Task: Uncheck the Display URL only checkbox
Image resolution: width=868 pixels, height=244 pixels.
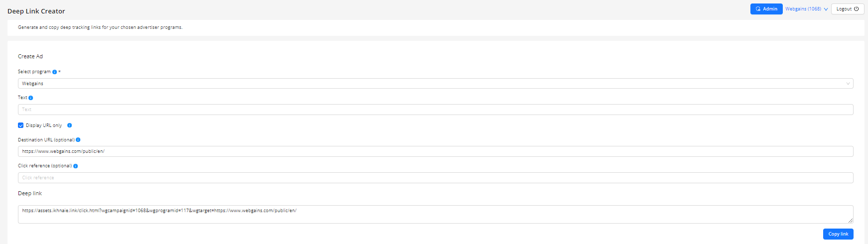Action: coord(21,125)
